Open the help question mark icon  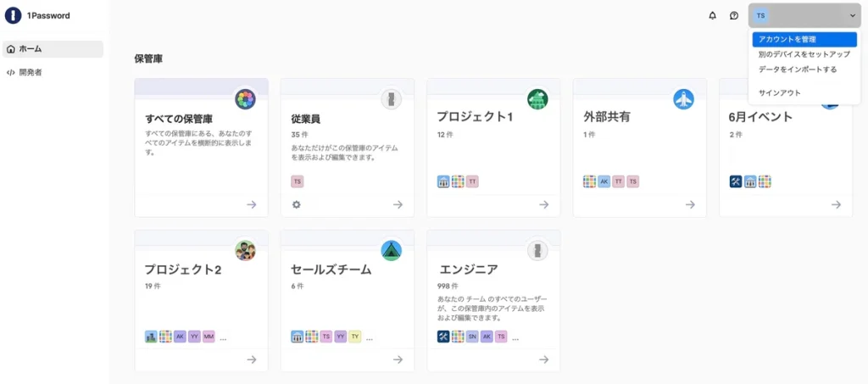point(734,15)
